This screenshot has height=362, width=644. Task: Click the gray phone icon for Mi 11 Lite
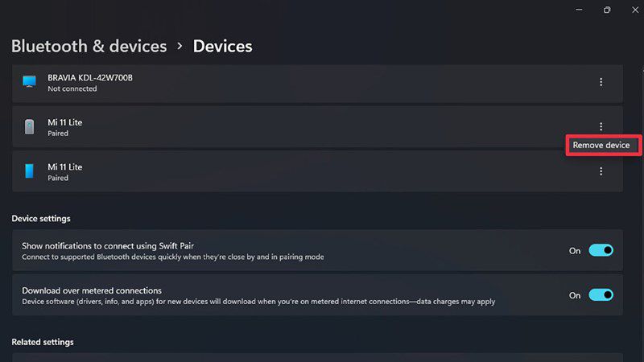29,126
